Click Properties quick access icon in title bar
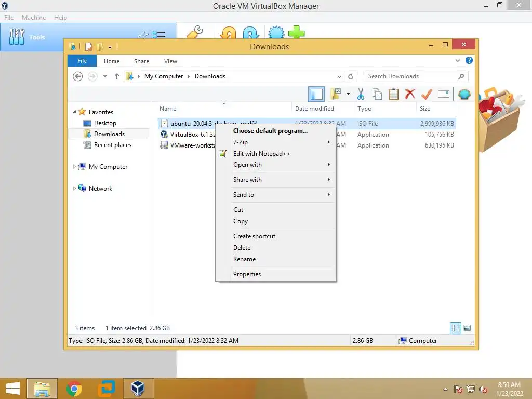 click(x=88, y=46)
